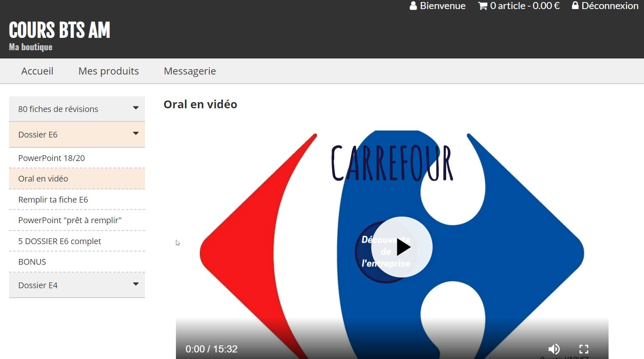Go to the Accueil tab

37,71
